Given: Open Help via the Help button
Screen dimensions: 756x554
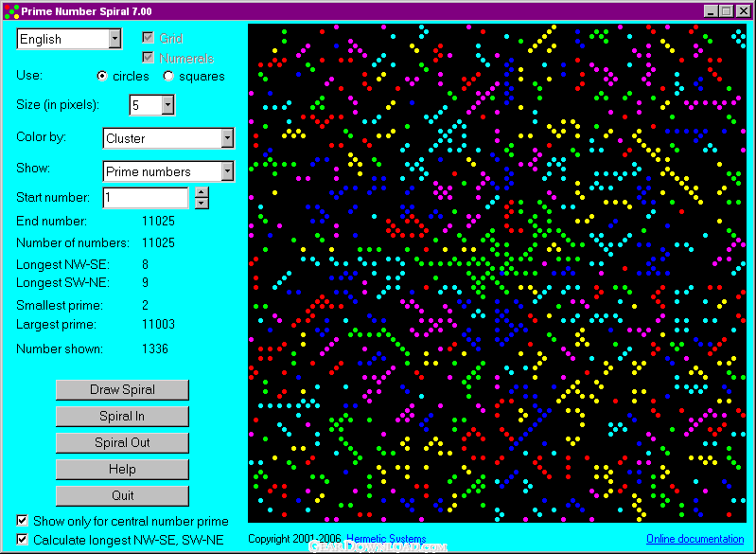Looking at the screenshot, I should click(x=122, y=470).
